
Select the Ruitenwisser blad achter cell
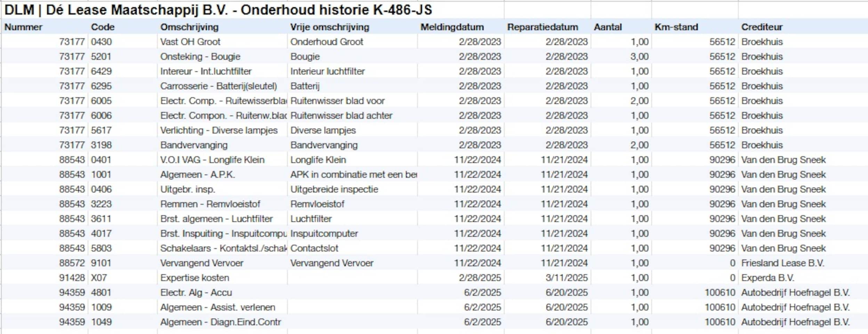[341, 116]
